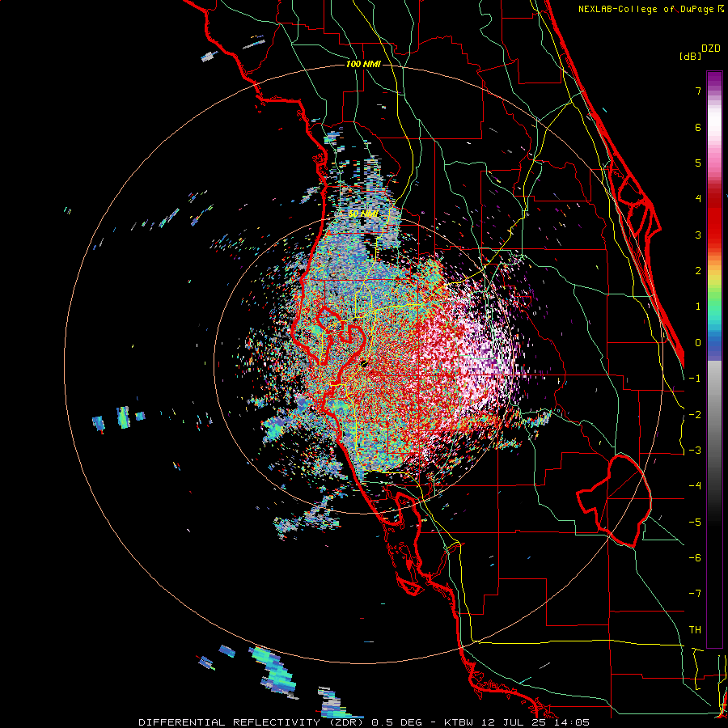The height and width of the screenshot is (728, 728).
Task: Click the NEXLAB-College of DuPage watermark text
Action: [x=651, y=9]
